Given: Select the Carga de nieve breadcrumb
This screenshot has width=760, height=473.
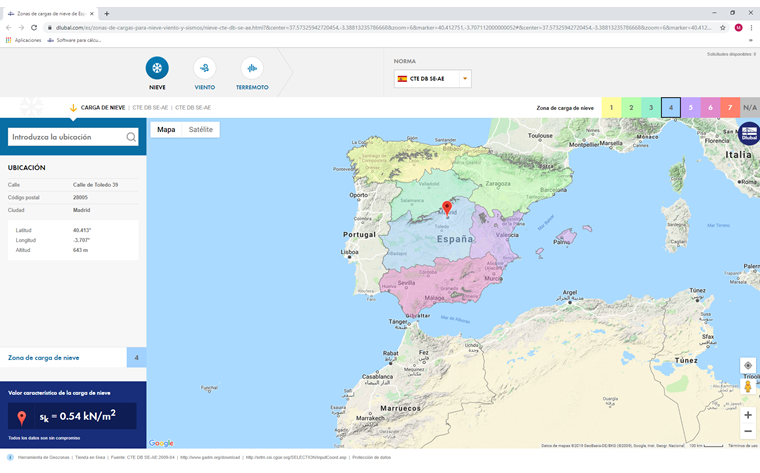Looking at the screenshot, I should [103, 108].
